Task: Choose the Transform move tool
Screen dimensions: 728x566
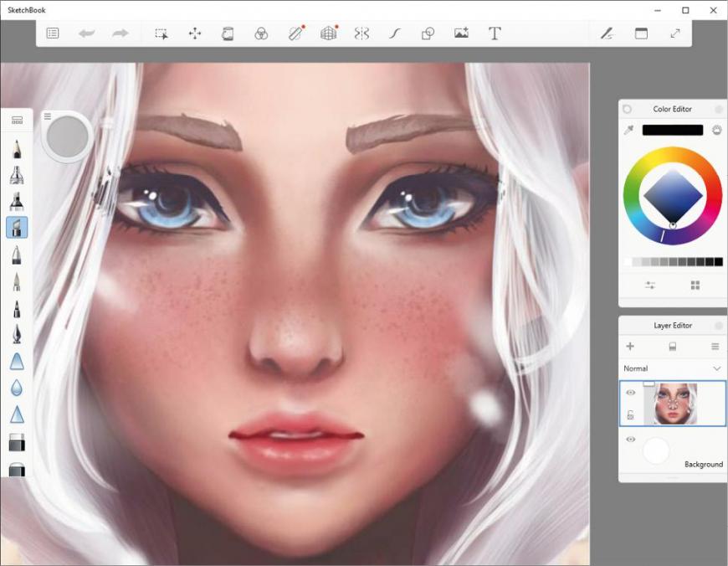Action: pyautogui.click(x=195, y=33)
